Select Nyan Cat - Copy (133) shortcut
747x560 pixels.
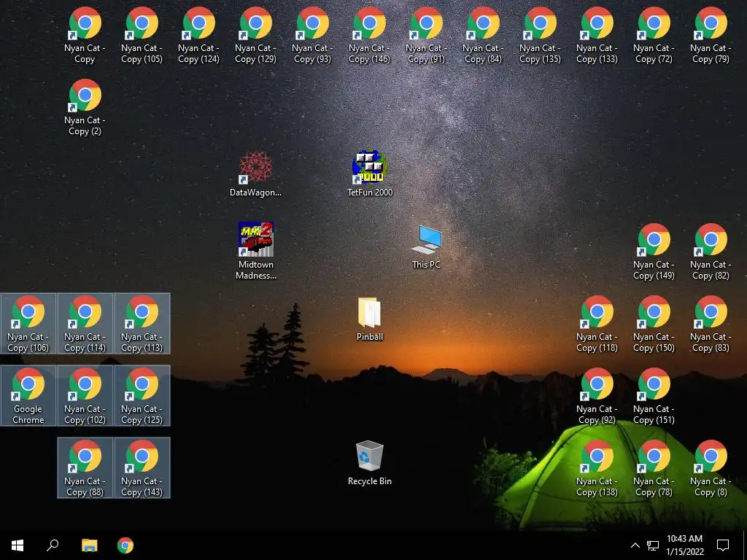tap(597, 36)
